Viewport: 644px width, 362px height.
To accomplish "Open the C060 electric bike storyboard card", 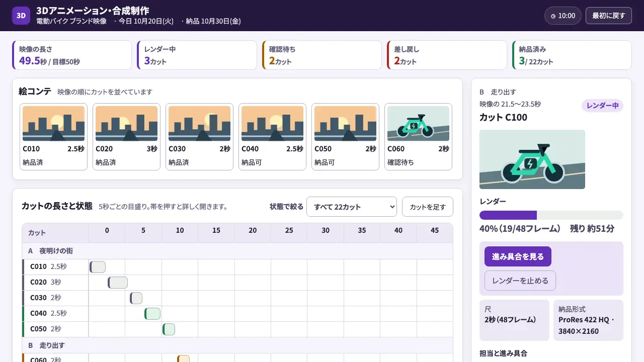I will [418, 137].
